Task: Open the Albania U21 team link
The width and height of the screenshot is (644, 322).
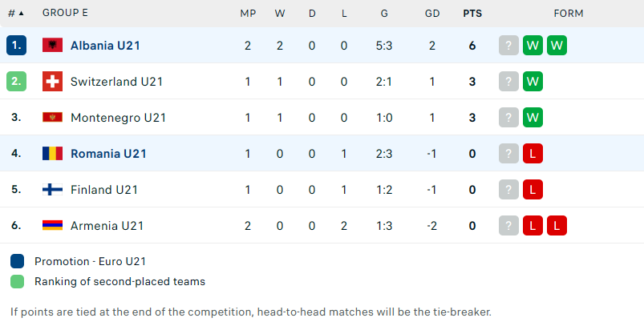Action: point(105,46)
